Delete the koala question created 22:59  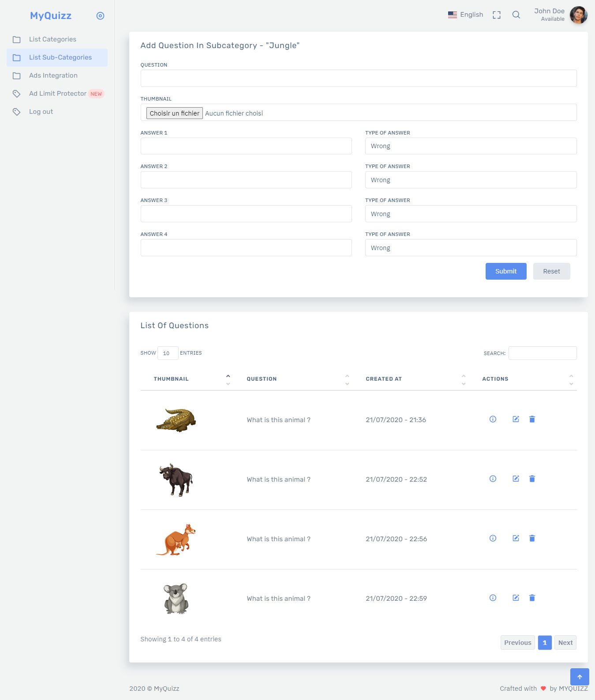click(x=532, y=598)
